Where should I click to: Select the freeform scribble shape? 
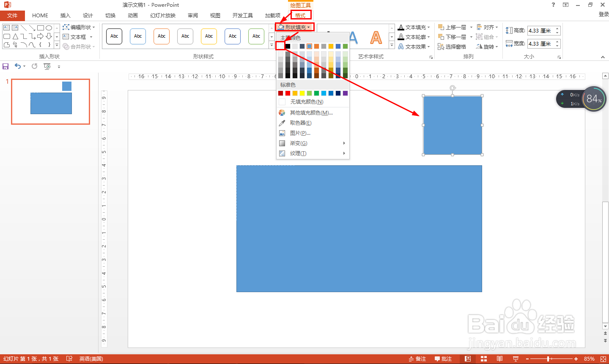click(15, 45)
